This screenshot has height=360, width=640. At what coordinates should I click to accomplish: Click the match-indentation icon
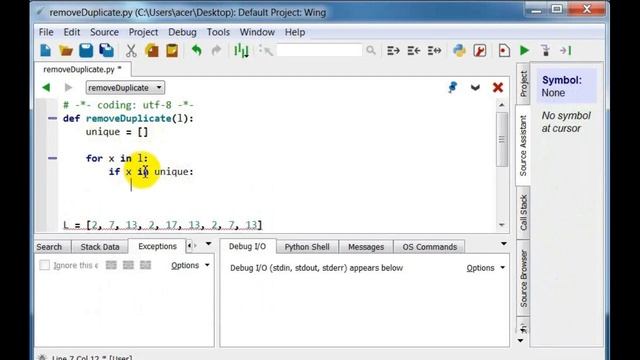[x=434, y=51]
